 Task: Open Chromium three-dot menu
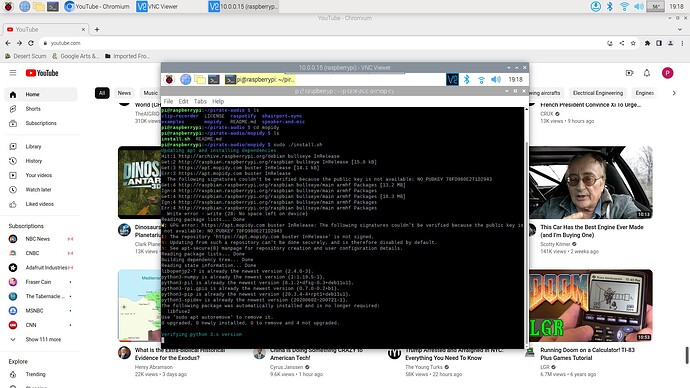click(682, 43)
